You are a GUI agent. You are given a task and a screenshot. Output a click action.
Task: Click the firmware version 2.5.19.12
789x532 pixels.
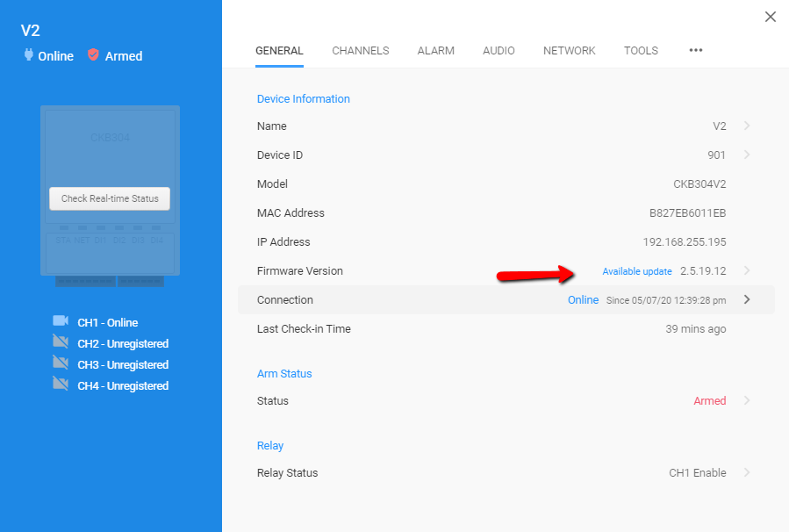click(x=703, y=271)
